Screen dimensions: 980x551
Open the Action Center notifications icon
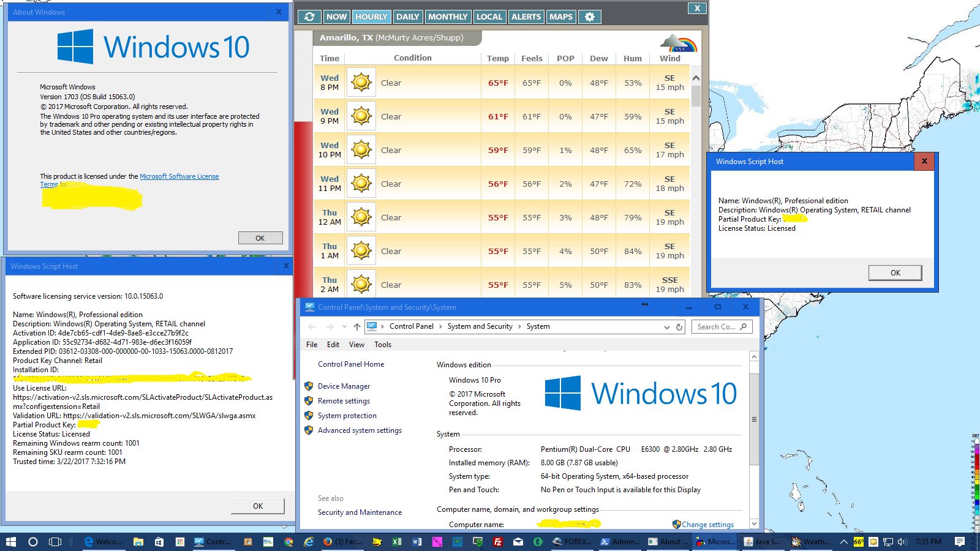coord(960,542)
